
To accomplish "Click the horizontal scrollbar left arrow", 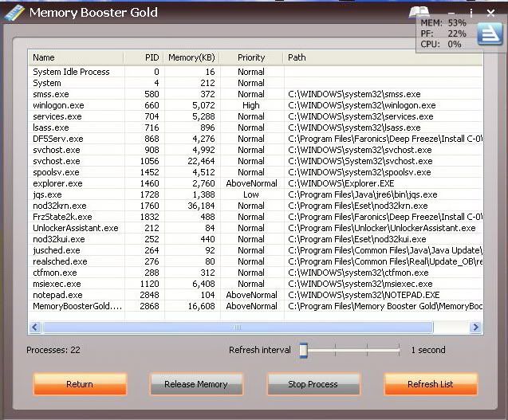I will pyautogui.click(x=35, y=327).
